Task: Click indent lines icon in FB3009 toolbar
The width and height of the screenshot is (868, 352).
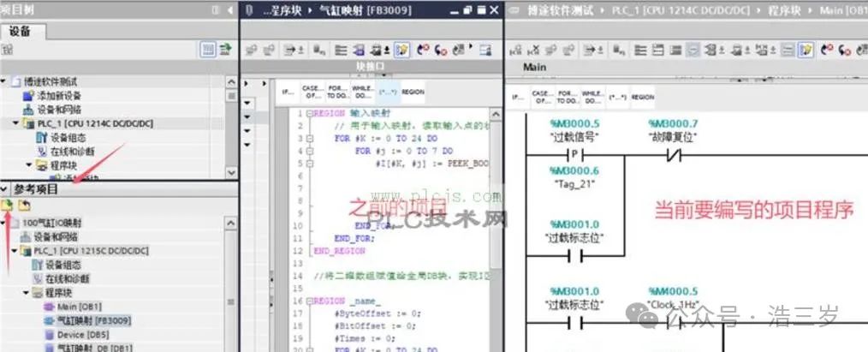Action: [x=342, y=51]
